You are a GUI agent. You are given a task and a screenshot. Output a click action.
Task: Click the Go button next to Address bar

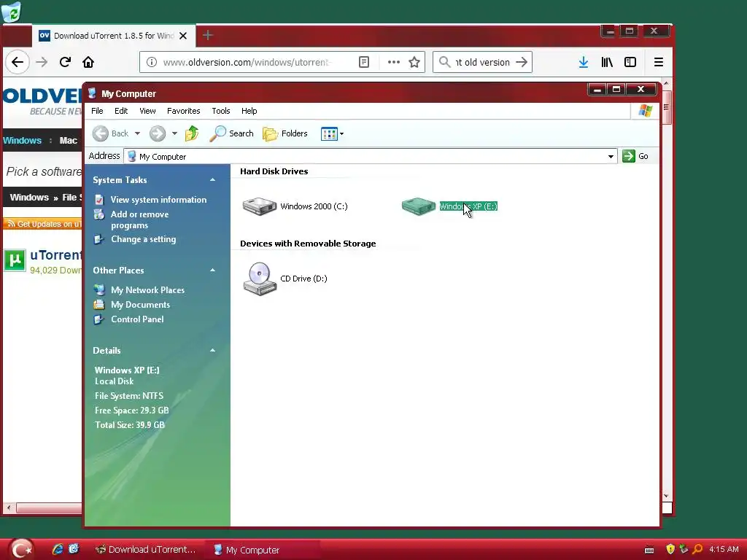pos(635,156)
